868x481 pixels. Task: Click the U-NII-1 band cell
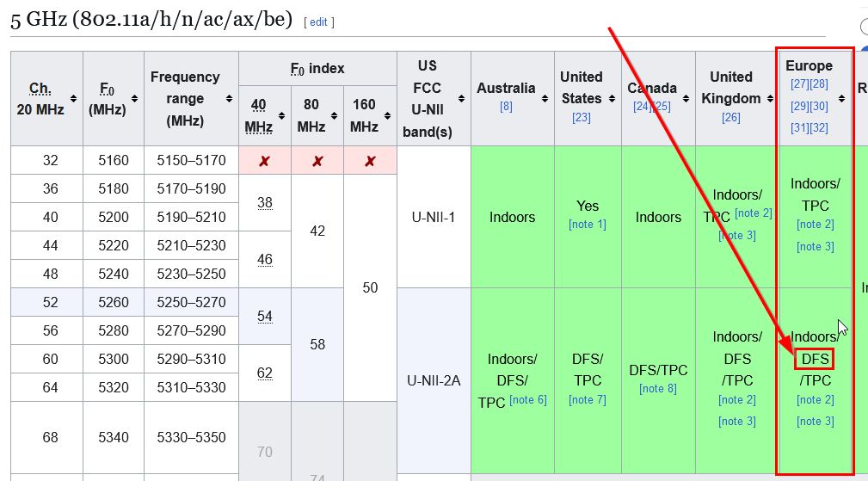coord(434,217)
